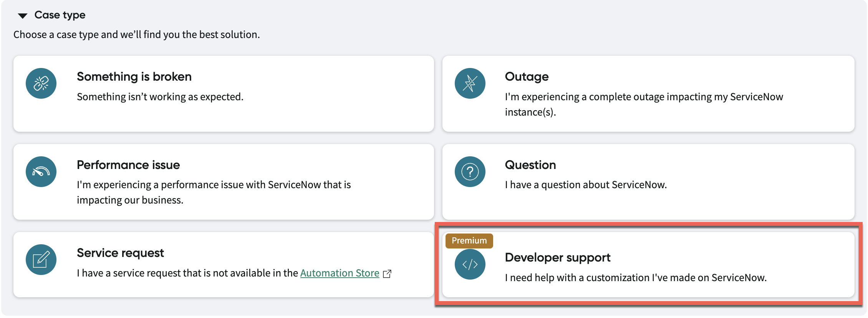Click the Question mark icon
Screen dimensions: 868x318
[470, 172]
